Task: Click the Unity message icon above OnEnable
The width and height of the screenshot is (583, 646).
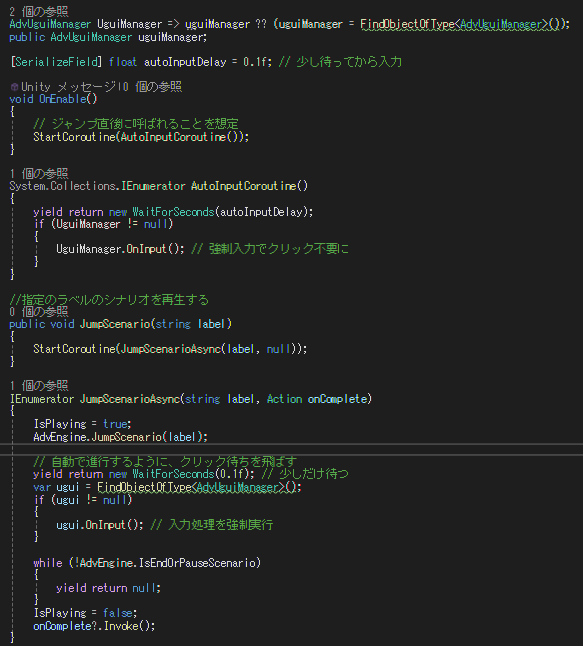Action: [x=14, y=87]
